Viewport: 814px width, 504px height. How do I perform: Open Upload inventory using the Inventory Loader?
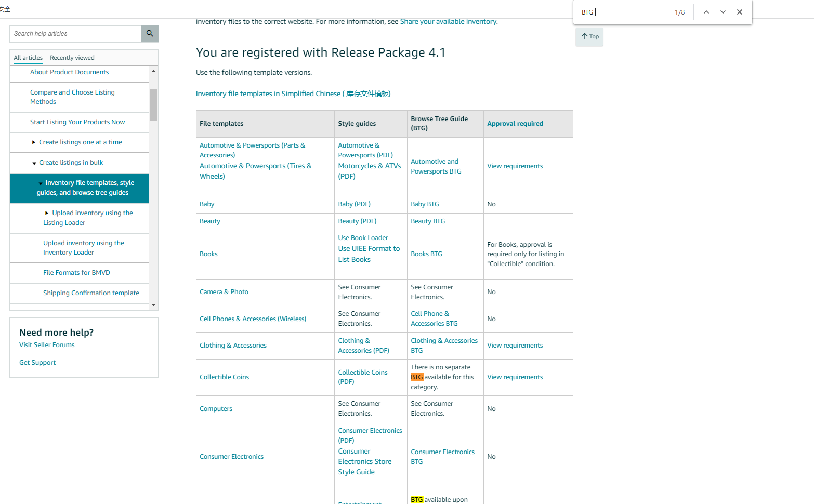84,248
